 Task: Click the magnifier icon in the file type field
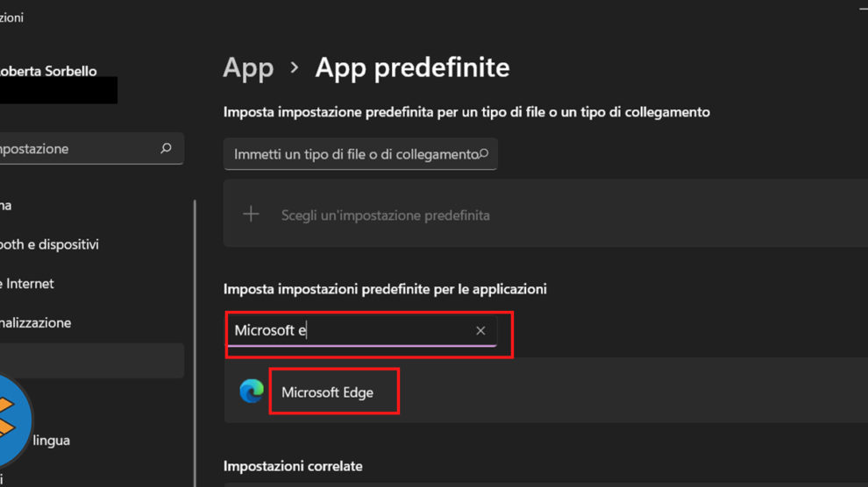click(x=482, y=153)
